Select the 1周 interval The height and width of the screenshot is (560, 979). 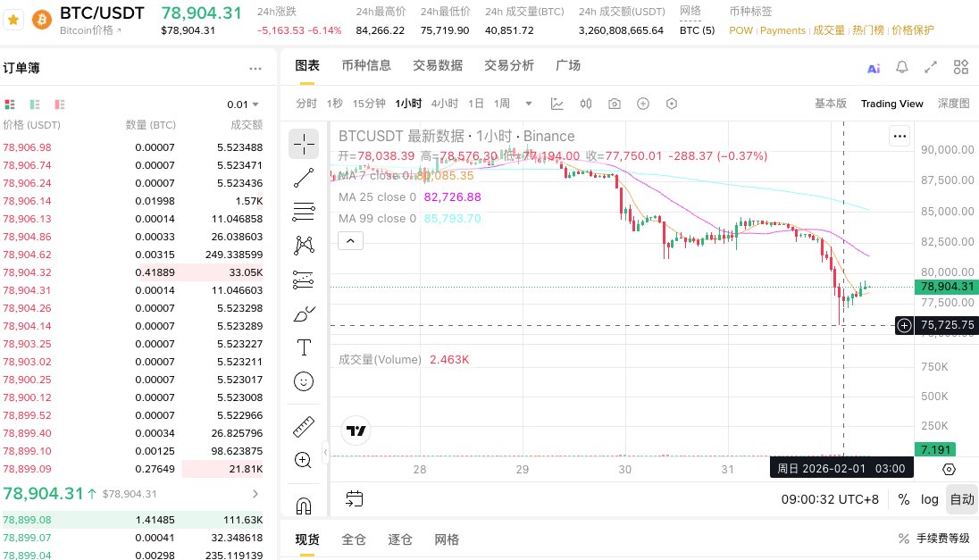[x=502, y=104]
